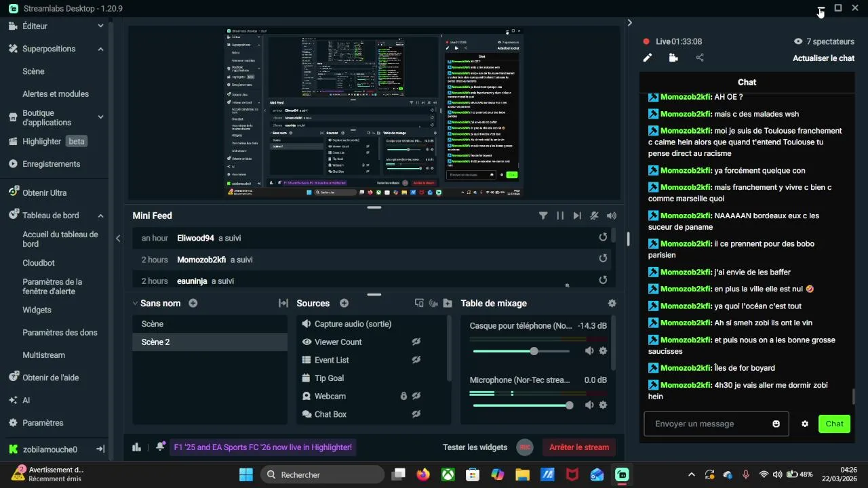Image resolution: width=868 pixels, height=488 pixels.
Task: Mute the Microphone Nor-Tec audio source
Action: click(x=589, y=405)
